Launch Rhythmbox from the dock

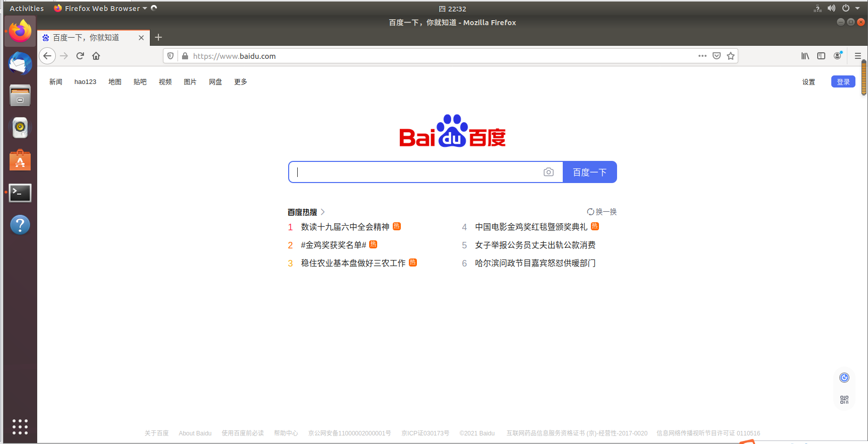[20, 128]
